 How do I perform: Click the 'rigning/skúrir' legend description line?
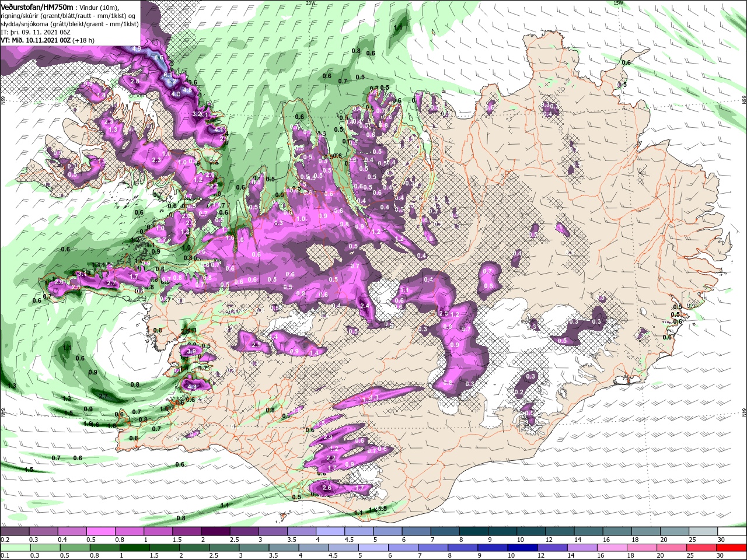(x=69, y=15)
